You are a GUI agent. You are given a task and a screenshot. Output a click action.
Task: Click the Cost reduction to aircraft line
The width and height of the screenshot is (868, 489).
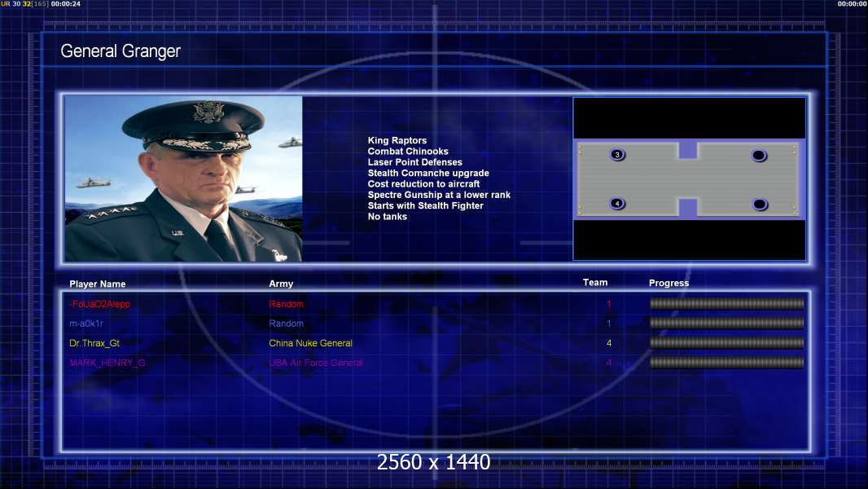423,184
